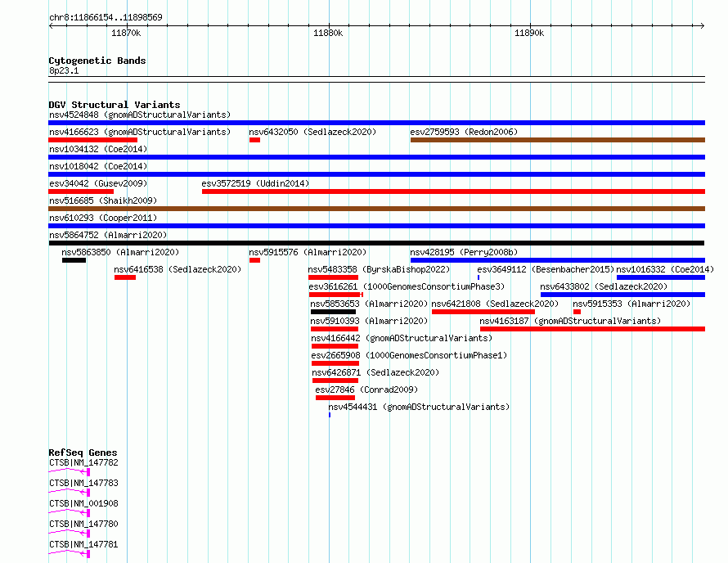Click the DGV Structural Variants track title

(x=115, y=105)
